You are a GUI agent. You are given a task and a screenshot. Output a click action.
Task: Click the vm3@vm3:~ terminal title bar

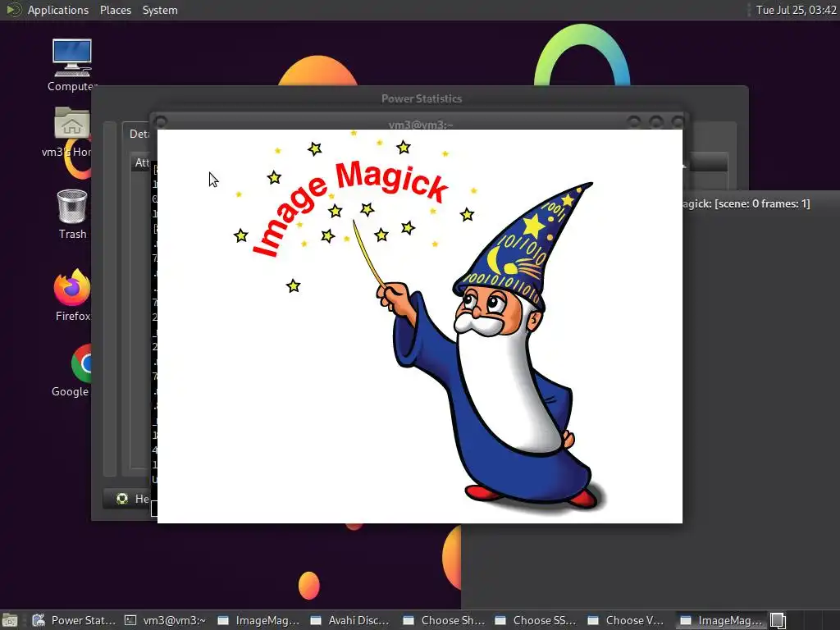point(421,125)
